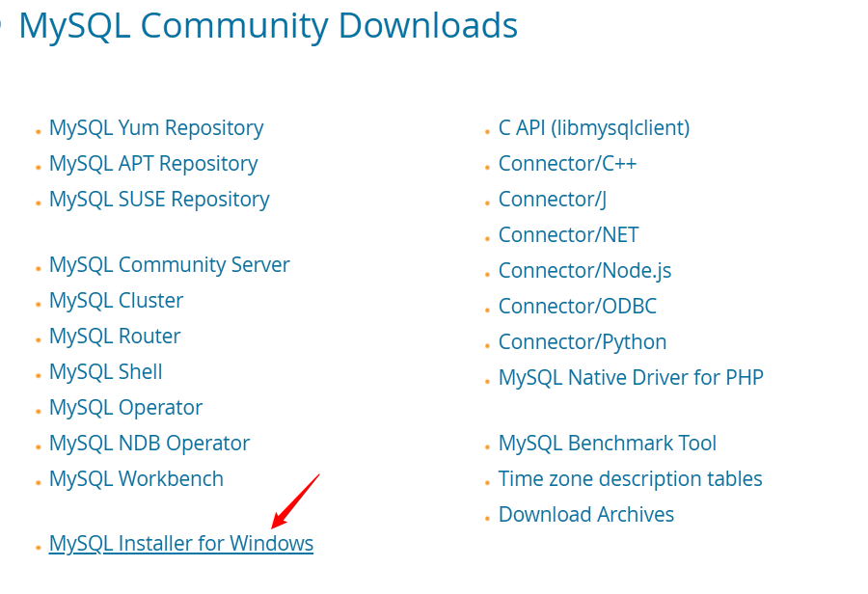This screenshot has width=868, height=594.
Task: Go to Connector/C++ downloads
Action: click(567, 164)
